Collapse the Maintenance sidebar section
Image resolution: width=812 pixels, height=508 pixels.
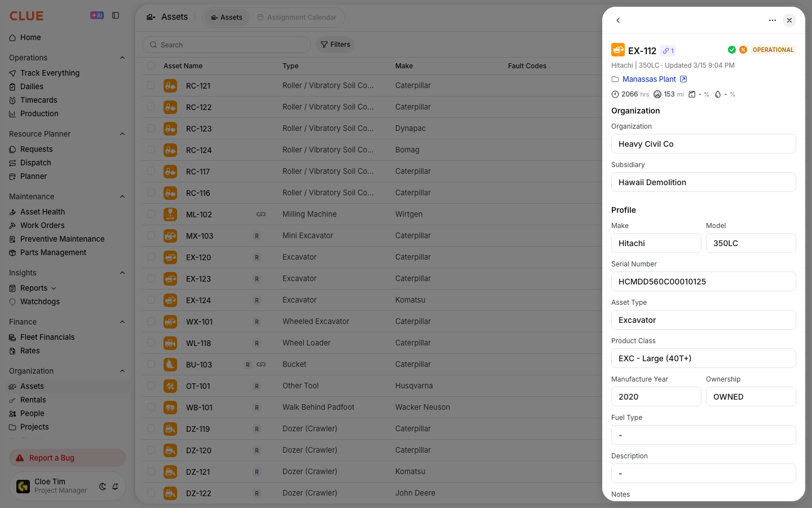click(x=122, y=196)
